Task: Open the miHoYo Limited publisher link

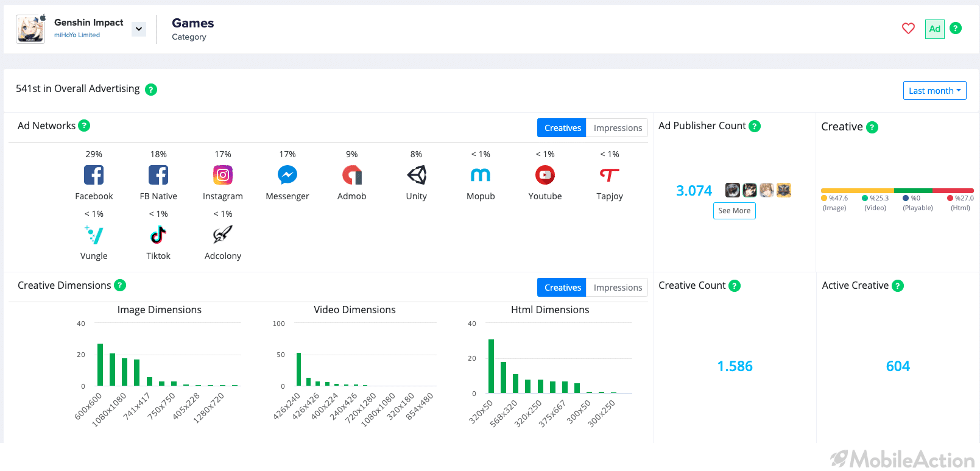Action: pos(77,35)
